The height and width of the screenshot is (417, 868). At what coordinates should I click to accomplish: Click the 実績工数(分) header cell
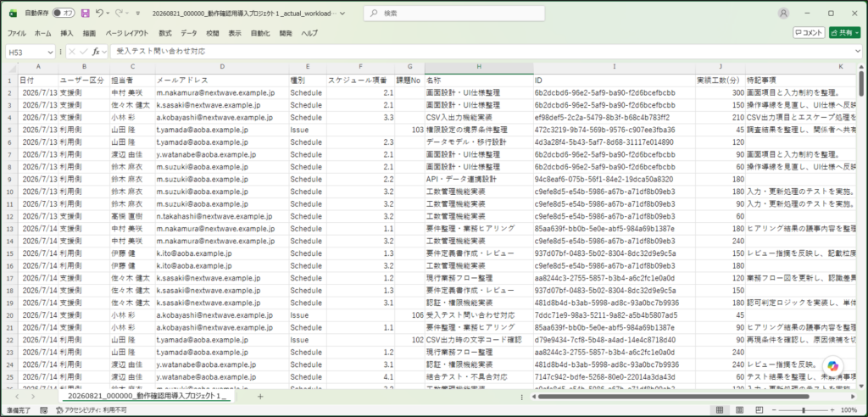(x=721, y=80)
